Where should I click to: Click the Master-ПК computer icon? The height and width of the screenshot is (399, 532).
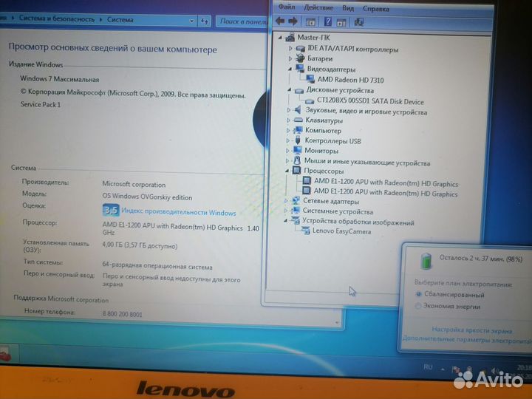pyautogui.click(x=290, y=38)
